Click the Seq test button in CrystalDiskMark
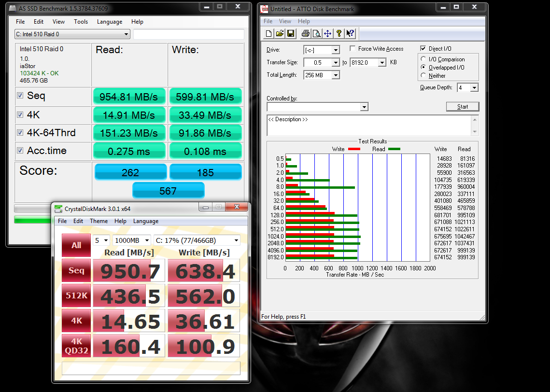The height and width of the screenshot is (392, 550). tap(76, 270)
